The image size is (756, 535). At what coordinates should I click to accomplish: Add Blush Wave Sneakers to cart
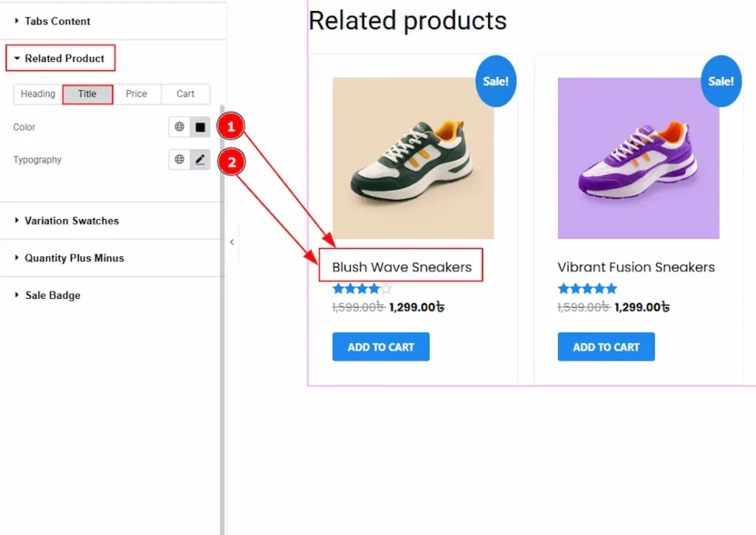tap(381, 347)
